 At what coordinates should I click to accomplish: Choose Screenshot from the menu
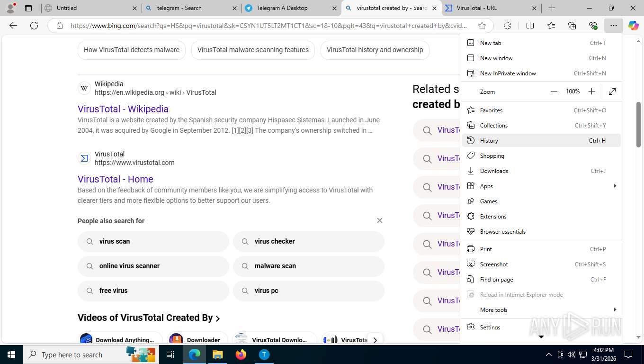[x=541, y=264]
